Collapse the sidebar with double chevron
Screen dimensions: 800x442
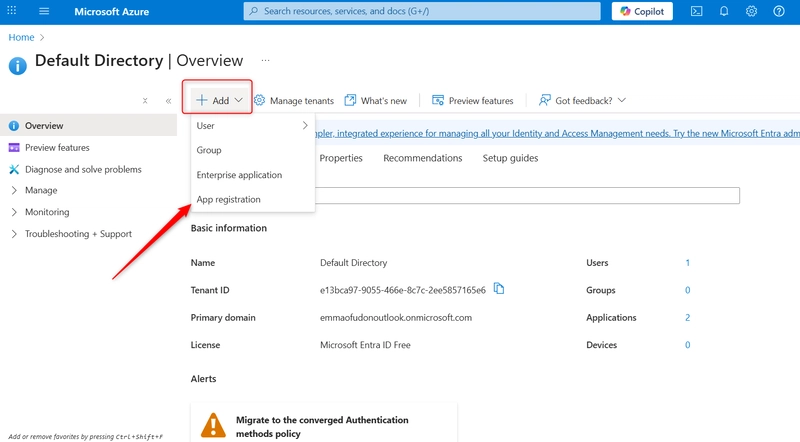pyautogui.click(x=168, y=101)
